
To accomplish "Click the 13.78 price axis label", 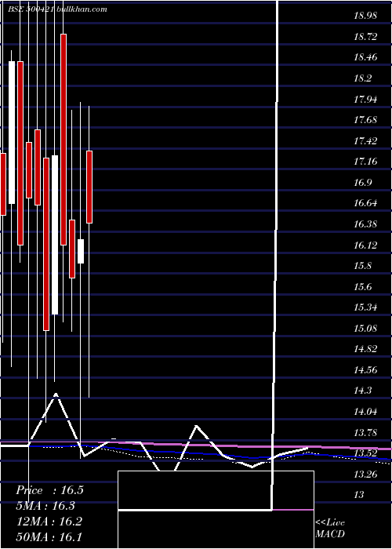I will pos(365,432).
